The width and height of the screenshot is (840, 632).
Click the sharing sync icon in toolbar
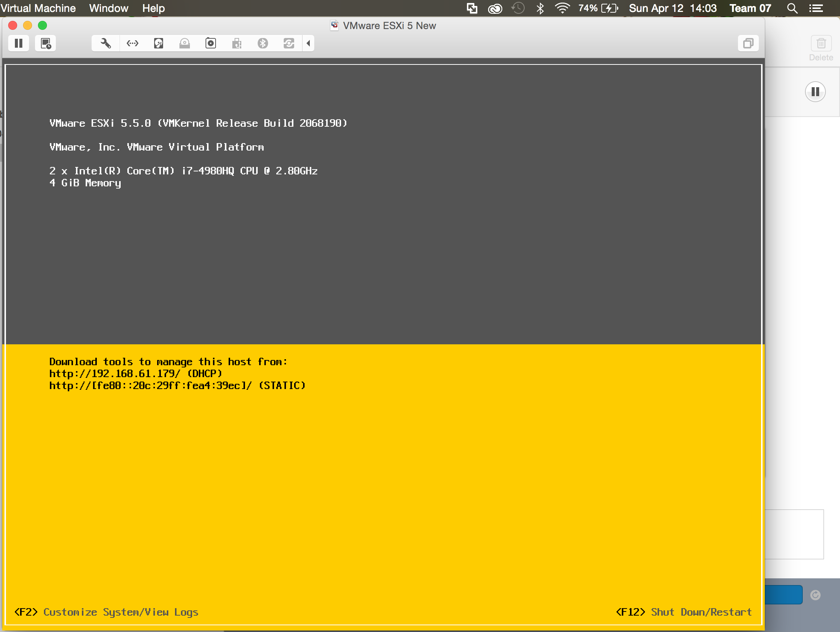click(x=289, y=43)
